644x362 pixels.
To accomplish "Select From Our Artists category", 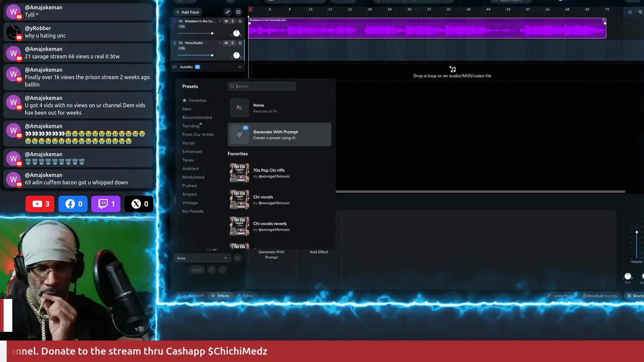I will (x=198, y=134).
